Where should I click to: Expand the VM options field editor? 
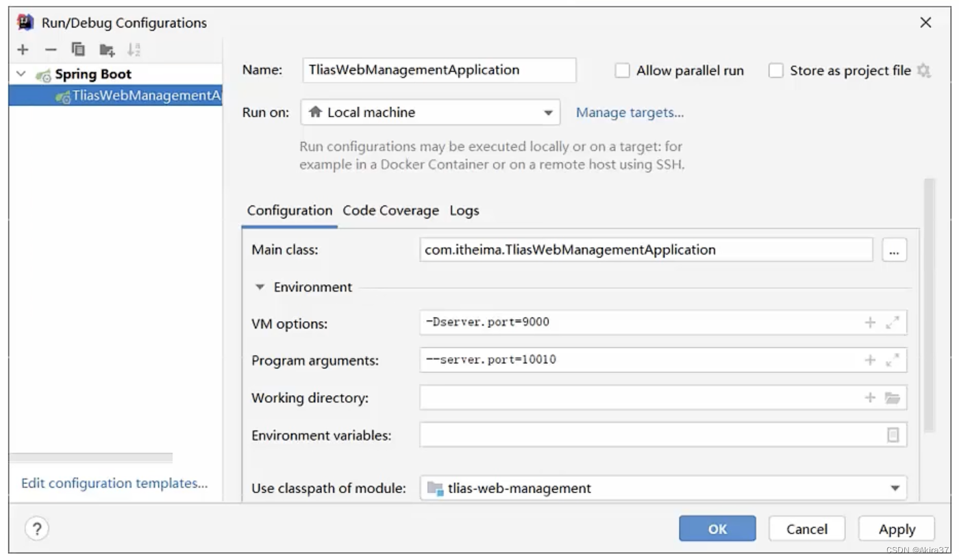[x=892, y=322]
